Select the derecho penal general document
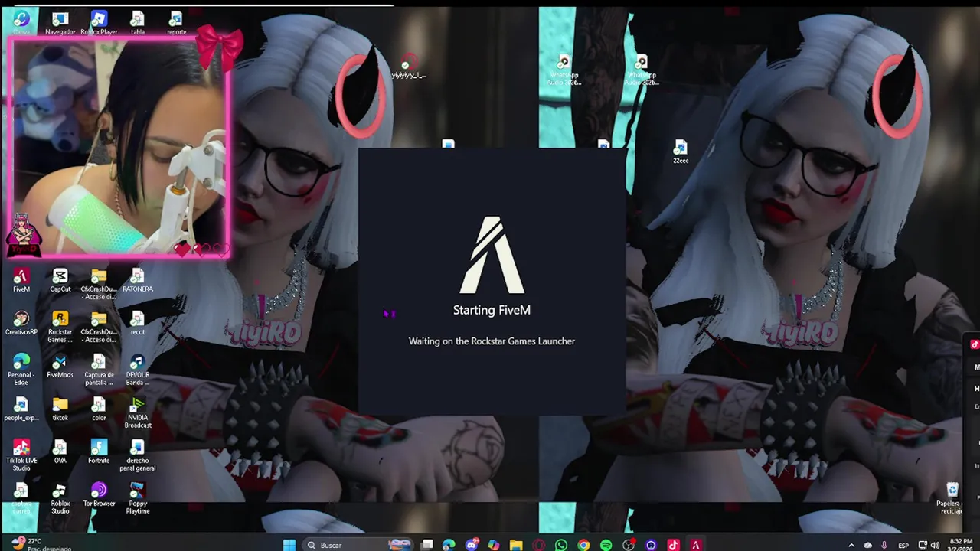The image size is (980, 551). point(137,455)
